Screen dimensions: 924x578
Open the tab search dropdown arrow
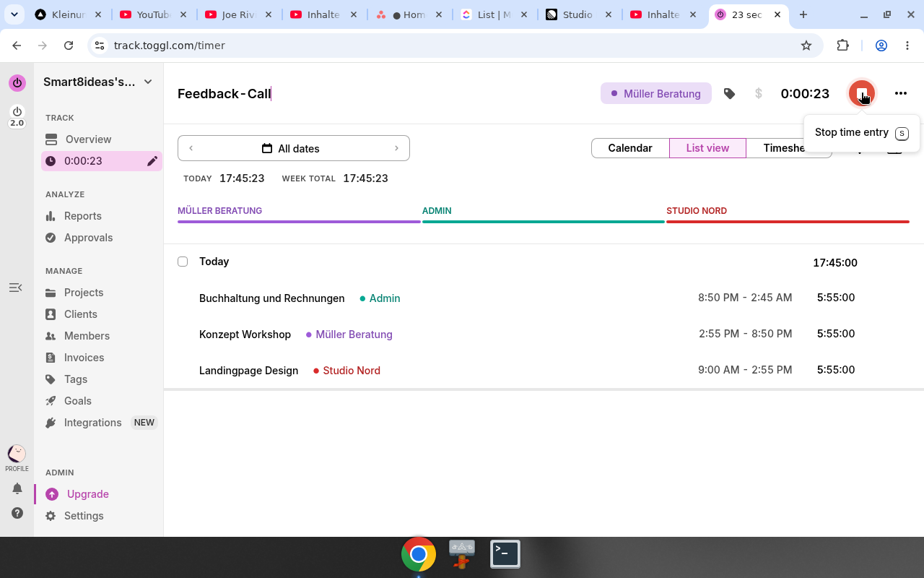tap(14, 14)
